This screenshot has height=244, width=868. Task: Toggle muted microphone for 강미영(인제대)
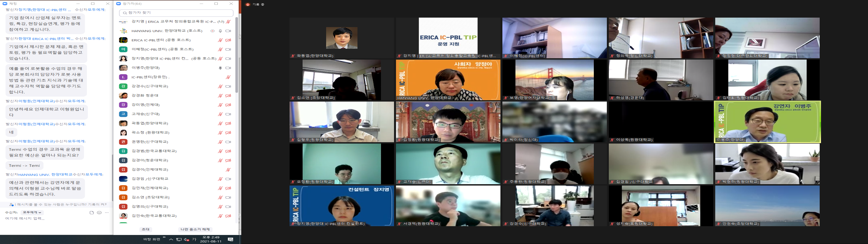coord(220,105)
